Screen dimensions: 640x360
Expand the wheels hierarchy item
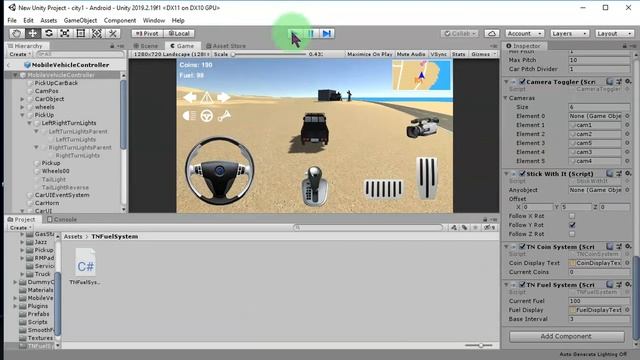pyautogui.click(x=22, y=107)
